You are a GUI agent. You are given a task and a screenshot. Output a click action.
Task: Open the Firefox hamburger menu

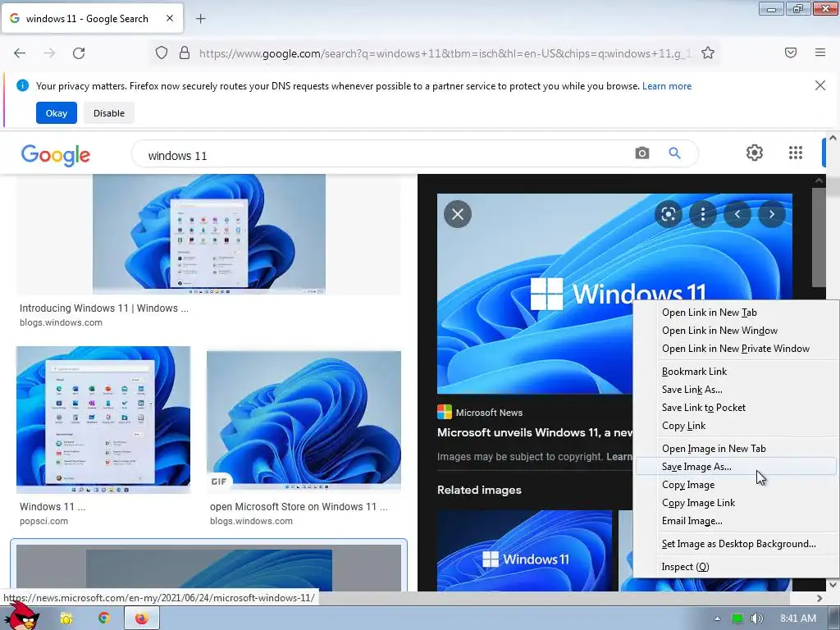[x=820, y=52]
